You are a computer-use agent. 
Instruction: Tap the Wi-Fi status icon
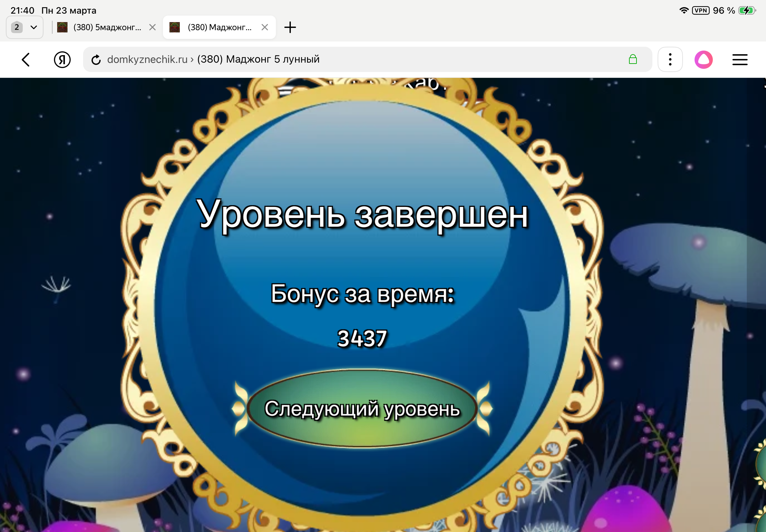(684, 10)
